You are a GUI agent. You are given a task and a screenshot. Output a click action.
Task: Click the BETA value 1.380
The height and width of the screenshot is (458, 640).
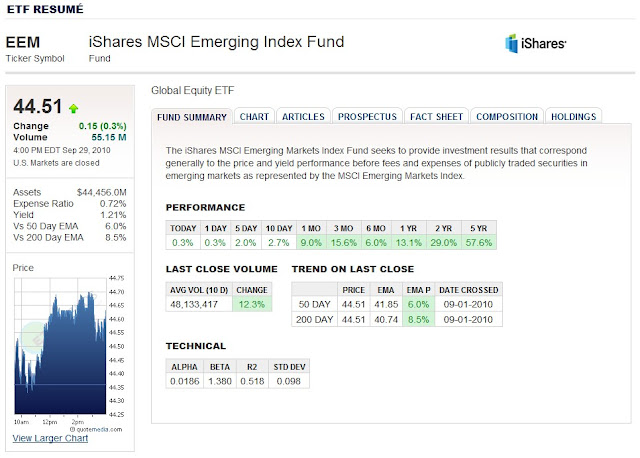click(x=220, y=381)
